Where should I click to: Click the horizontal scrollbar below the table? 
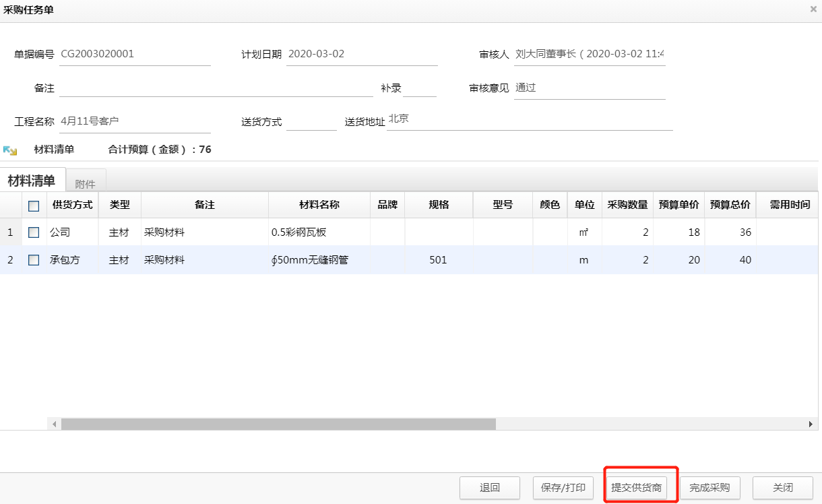(x=276, y=424)
